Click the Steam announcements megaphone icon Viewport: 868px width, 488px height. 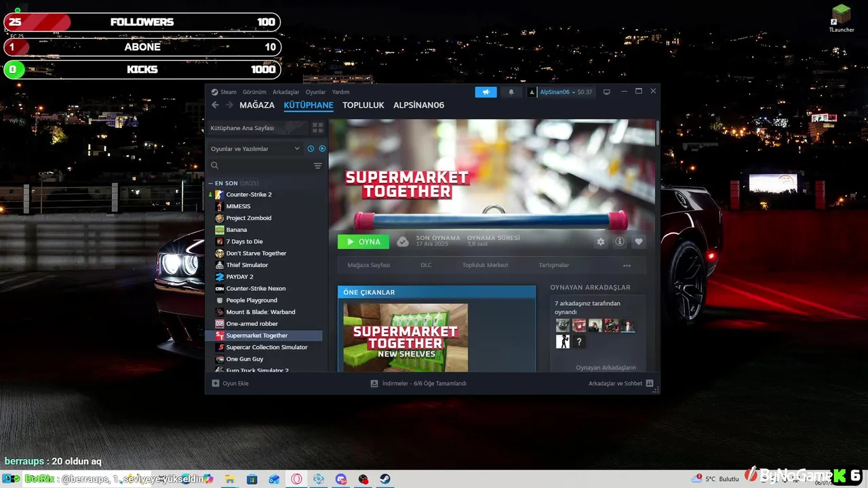[486, 92]
